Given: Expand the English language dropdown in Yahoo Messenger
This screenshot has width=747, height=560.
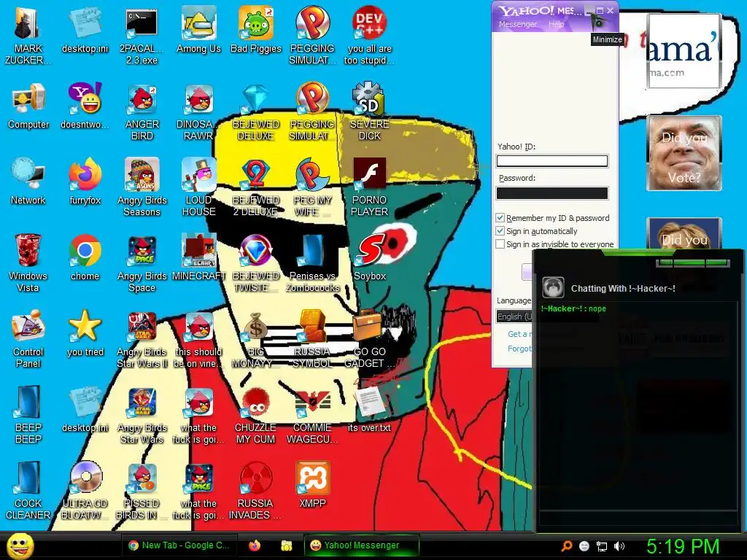Looking at the screenshot, I should [x=514, y=316].
